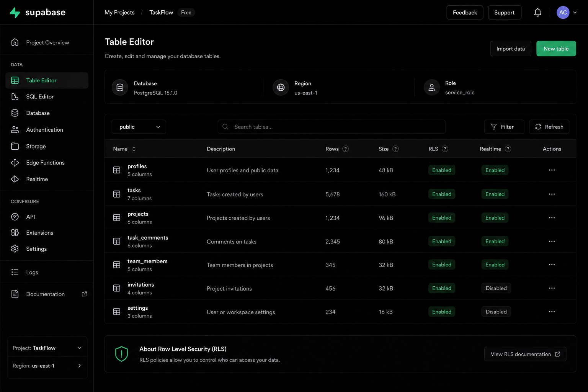The image size is (588, 392).
Task: Click the Supabase lightning bolt logo
Action: click(15, 13)
